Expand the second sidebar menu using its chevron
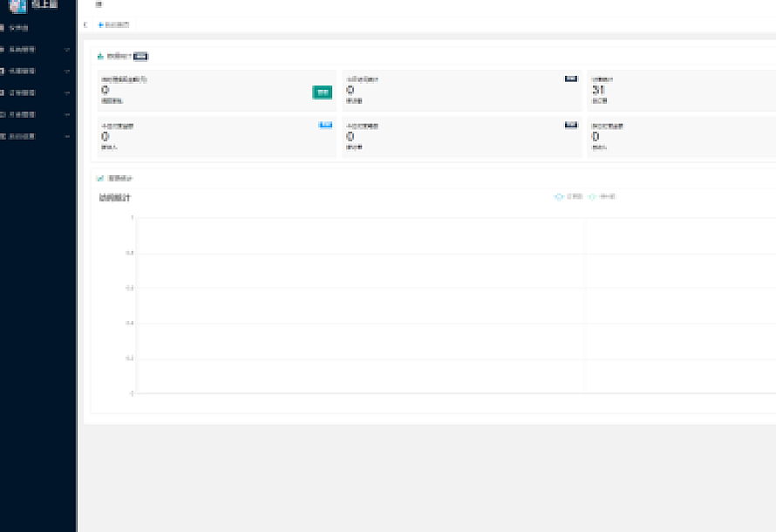 tap(67, 50)
